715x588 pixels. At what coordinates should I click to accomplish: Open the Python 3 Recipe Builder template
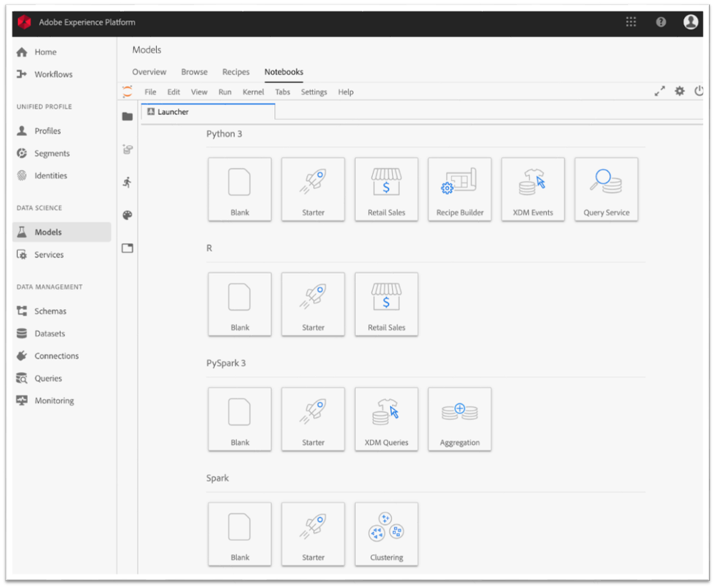[459, 190]
